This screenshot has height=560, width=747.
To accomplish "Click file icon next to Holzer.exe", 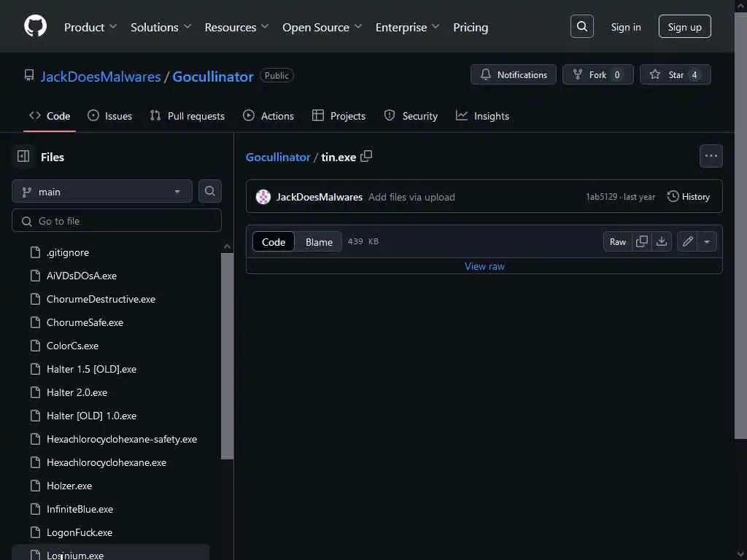I will [x=35, y=486].
